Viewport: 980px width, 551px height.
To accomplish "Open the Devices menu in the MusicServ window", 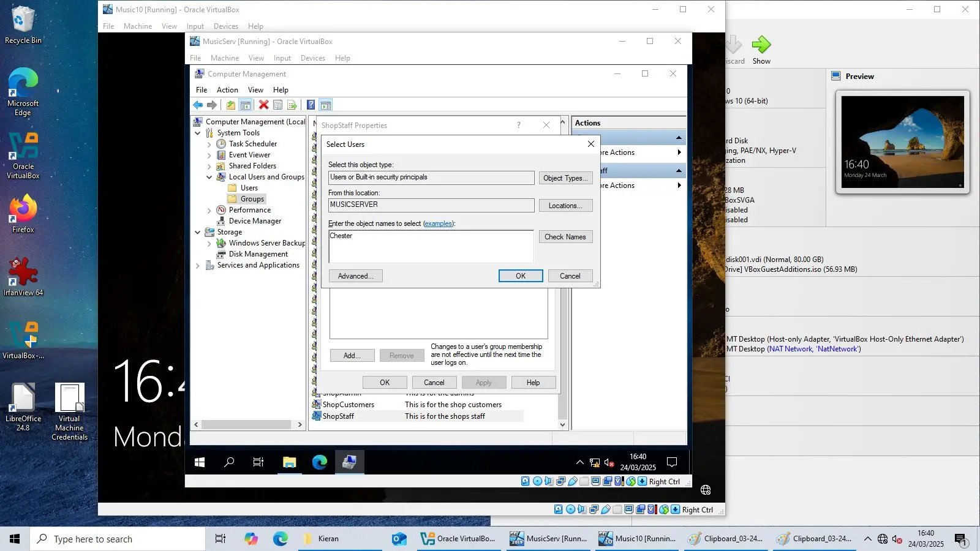I will click(313, 58).
